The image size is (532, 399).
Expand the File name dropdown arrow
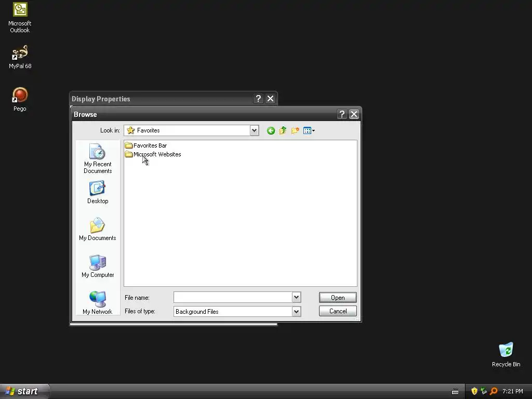[x=296, y=298]
